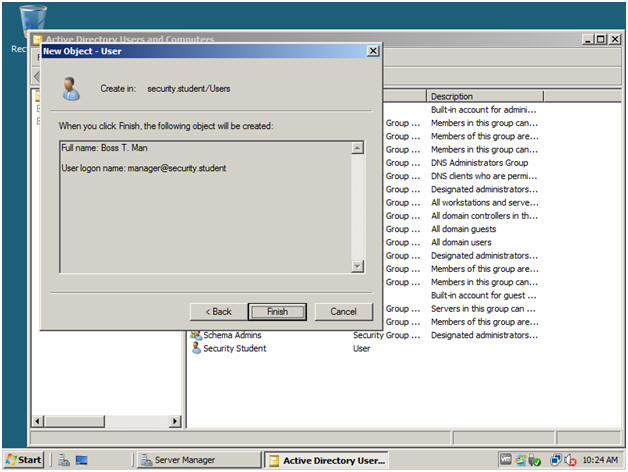Close Active Directory Users and Computers window
Viewport: 628px width, 472px height.
(615, 39)
